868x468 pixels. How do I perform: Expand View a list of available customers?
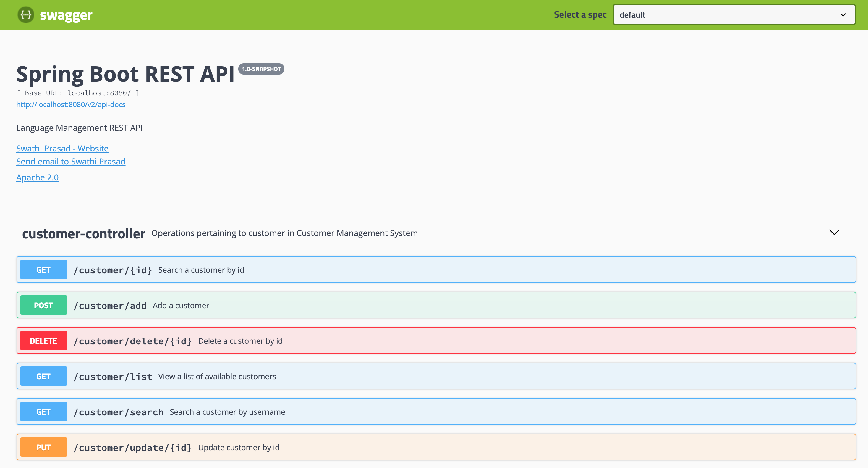click(x=217, y=376)
